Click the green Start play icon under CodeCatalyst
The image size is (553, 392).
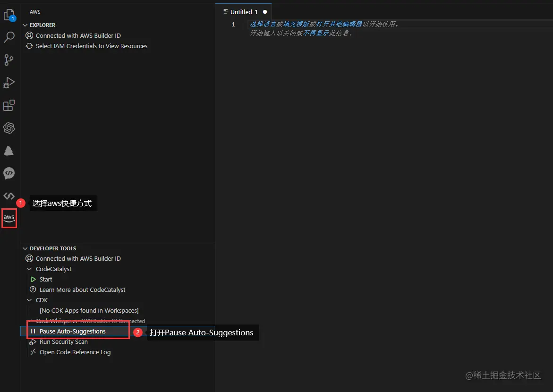click(33, 280)
